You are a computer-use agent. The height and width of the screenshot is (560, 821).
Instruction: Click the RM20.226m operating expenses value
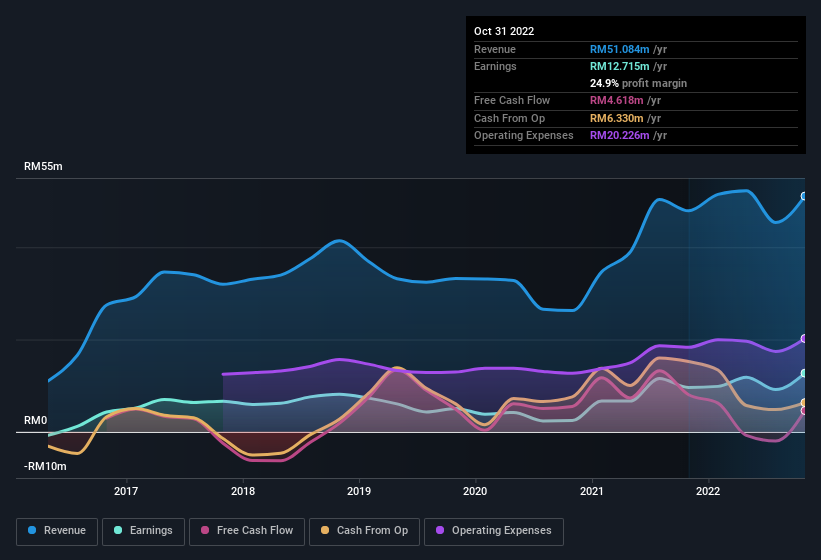(619, 136)
